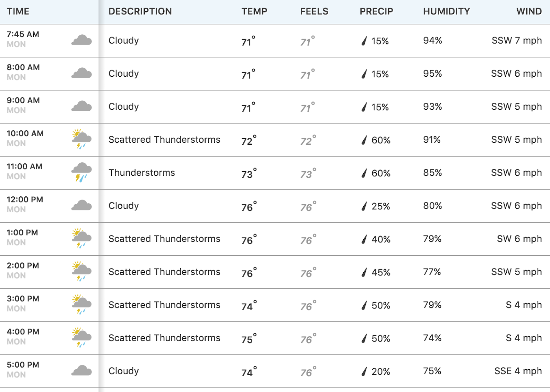Click the HUMIDITY column header
Image resolution: width=550 pixels, height=392 pixels.
tap(446, 11)
